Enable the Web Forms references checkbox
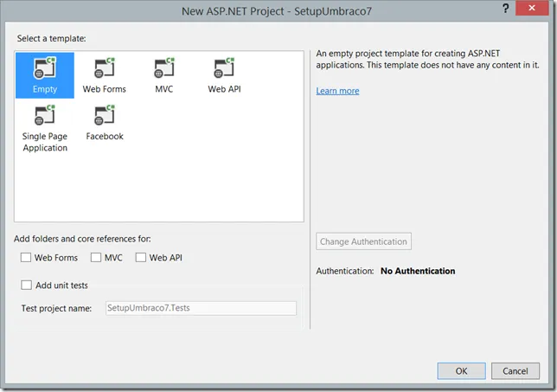Image resolution: width=557 pixels, height=392 pixels. [x=26, y=258]
